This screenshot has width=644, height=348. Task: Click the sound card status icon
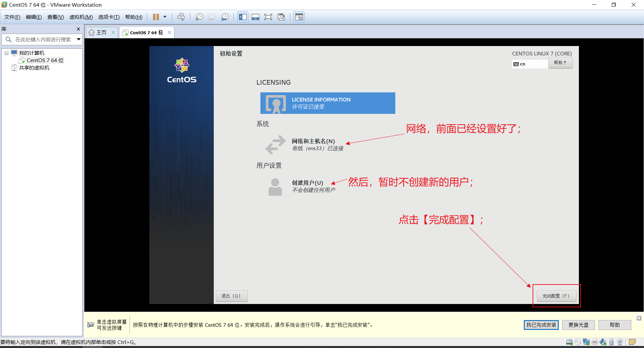click(603, 342)
